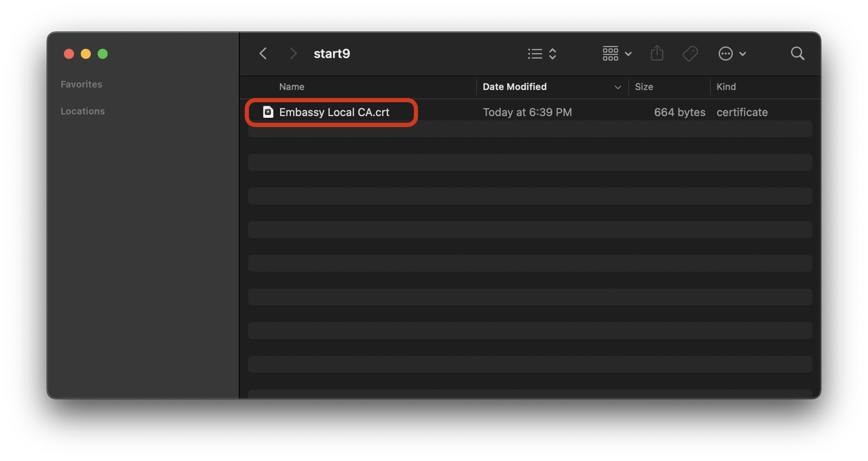
Task: Click the forward navigation arrow
Action: [293, 54]
